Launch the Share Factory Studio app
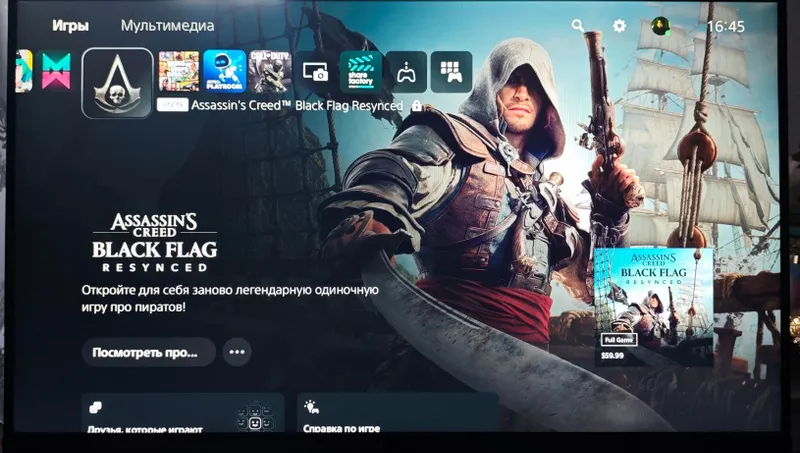The height and width of the screenshot is (453, 800). [x=361, y=72]
